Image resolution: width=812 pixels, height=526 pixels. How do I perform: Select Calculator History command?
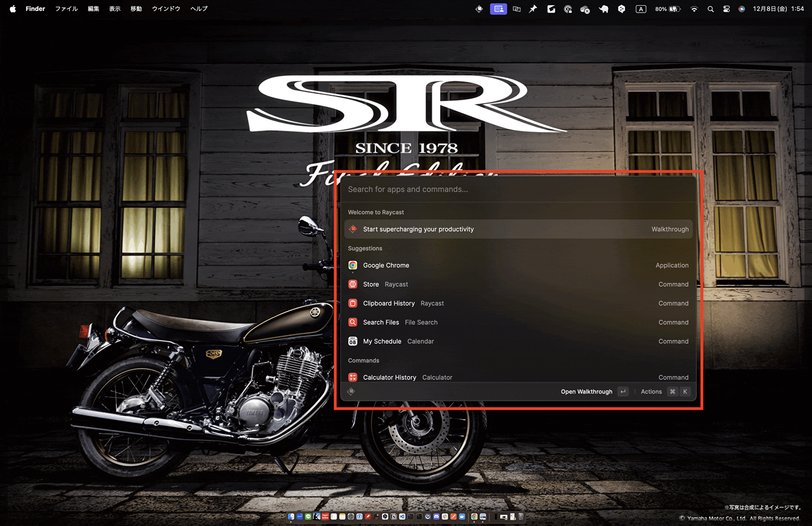click(x=389, y=377)
